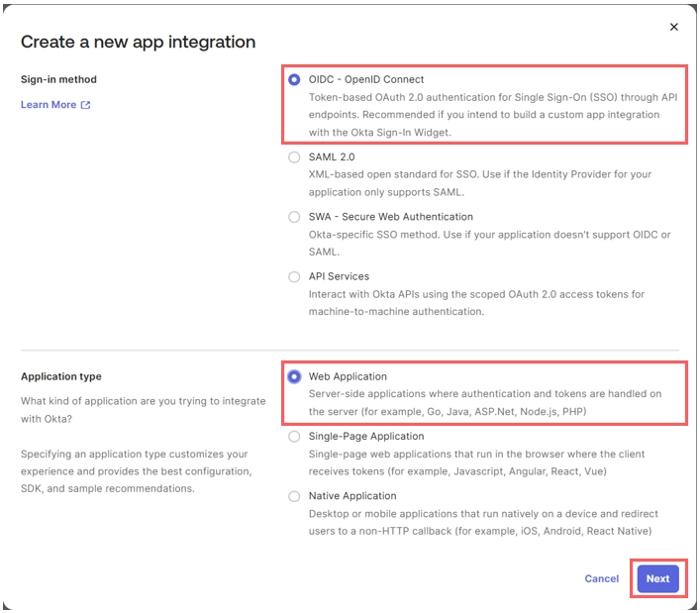700x613 pixels.
Task: Select the Native Application radio button
Action: click(294, 496)
